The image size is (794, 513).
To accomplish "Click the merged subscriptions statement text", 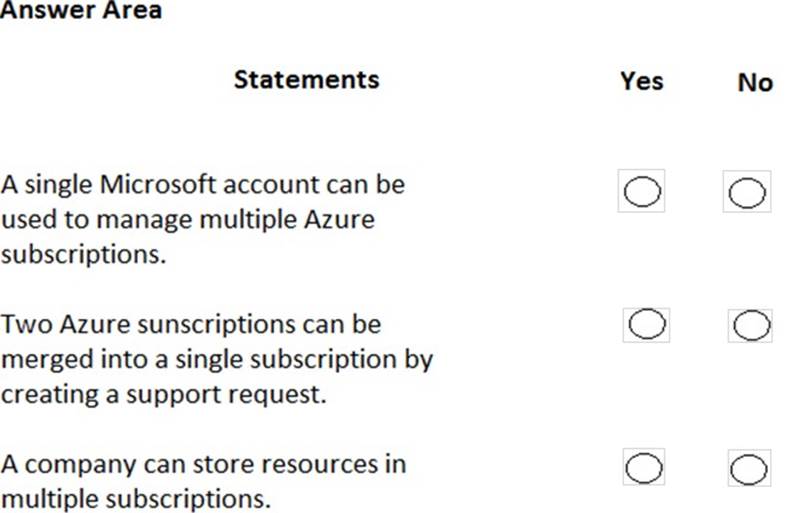I will [x=216, y=359].
